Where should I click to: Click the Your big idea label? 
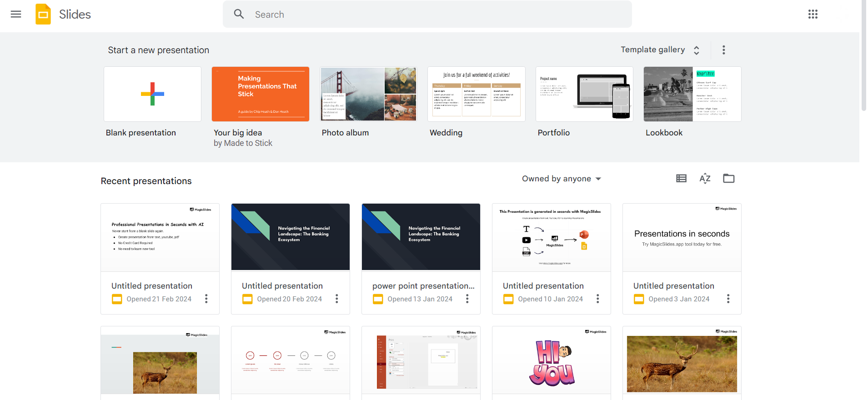tap(238, 133)
